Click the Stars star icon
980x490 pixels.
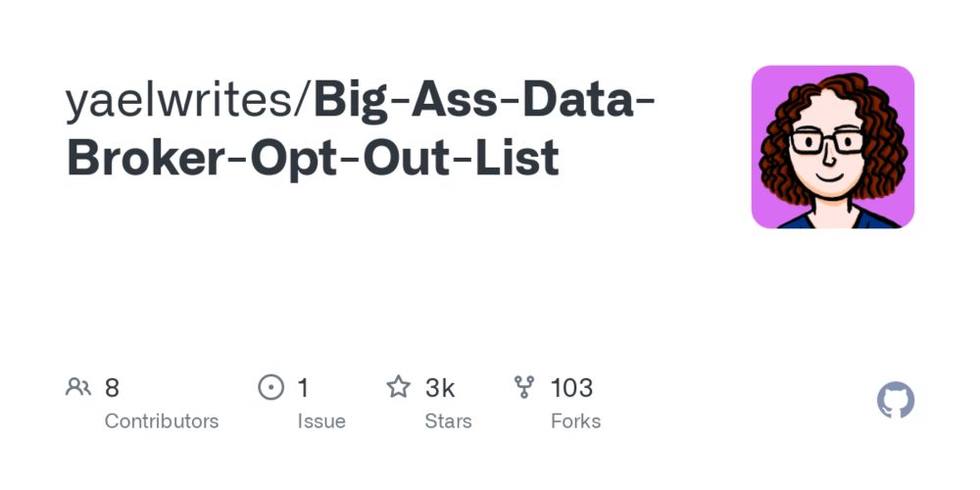click(398, 387)
